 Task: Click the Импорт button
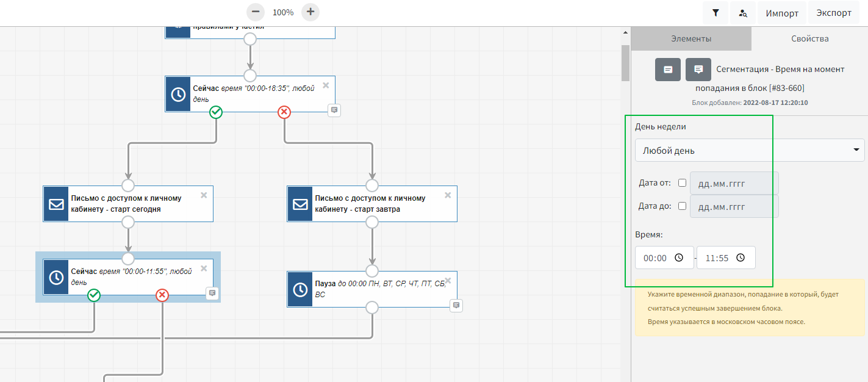click(x=782, y=13)
